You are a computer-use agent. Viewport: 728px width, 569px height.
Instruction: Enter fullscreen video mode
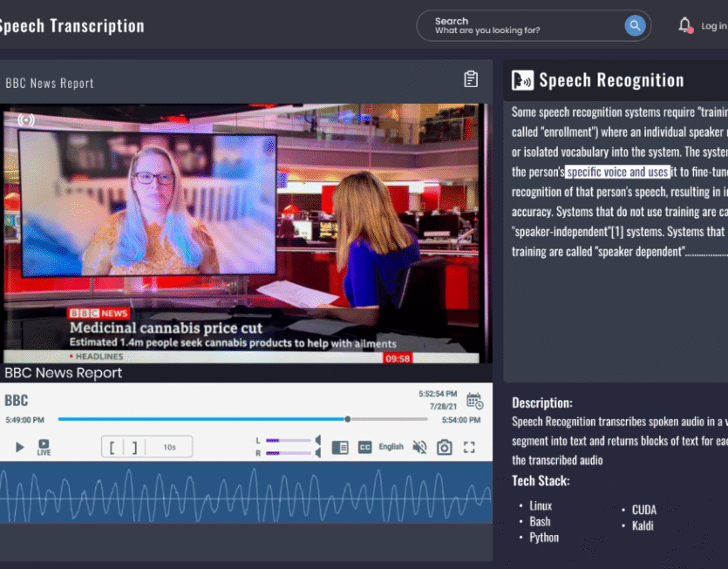point(469,447)
